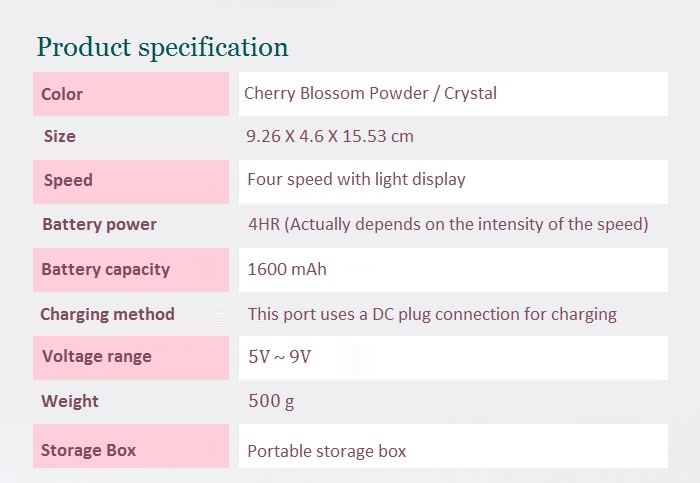The height and width of the screenshot is (483, 700).
Task: Click the 4HR battery duration description
Action: click(x=448, y=224)
